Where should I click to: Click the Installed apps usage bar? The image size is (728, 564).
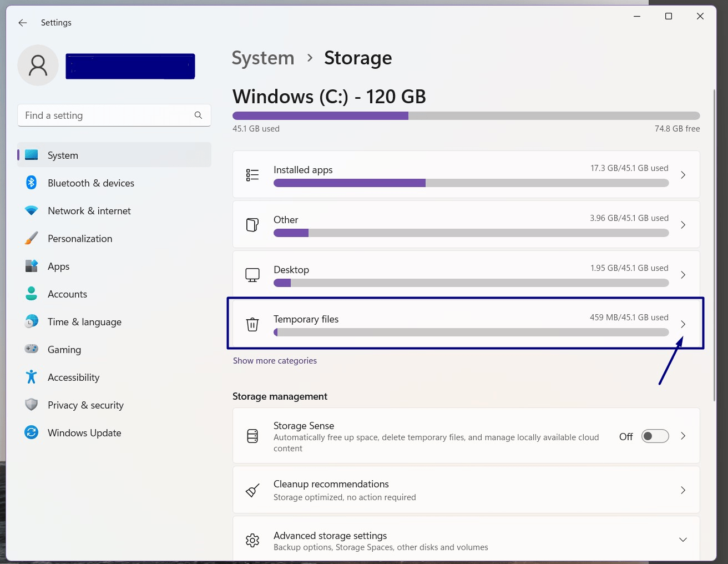click(x=471, y=183)
